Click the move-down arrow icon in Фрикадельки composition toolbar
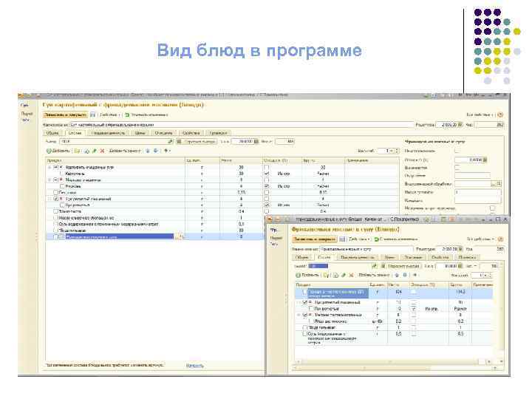Image resolution: width=532 pixels, height=399 pixels. click(x=405, y=275)
